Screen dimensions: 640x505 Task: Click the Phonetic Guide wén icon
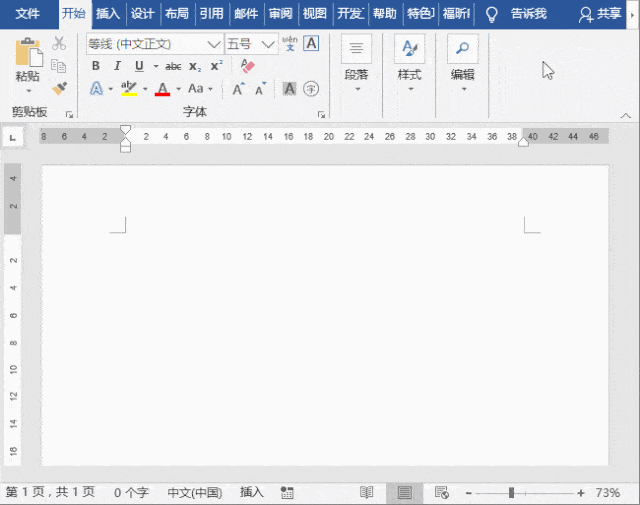(x=290, y=43)
